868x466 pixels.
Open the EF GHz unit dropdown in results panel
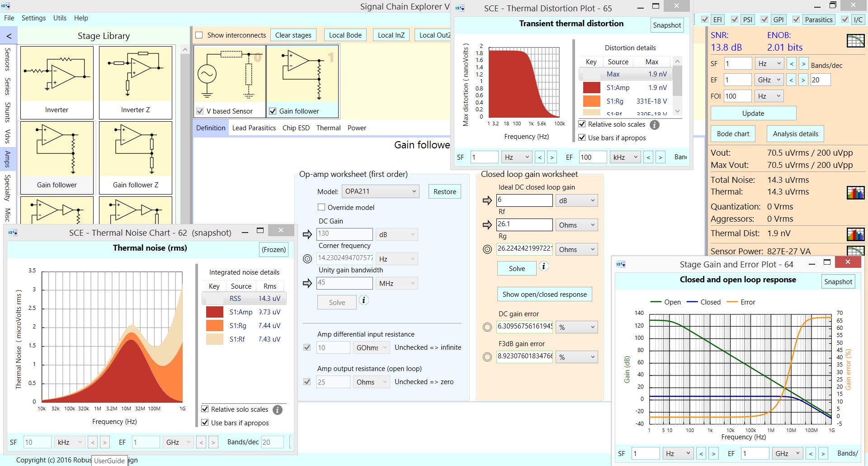(769, 80)
